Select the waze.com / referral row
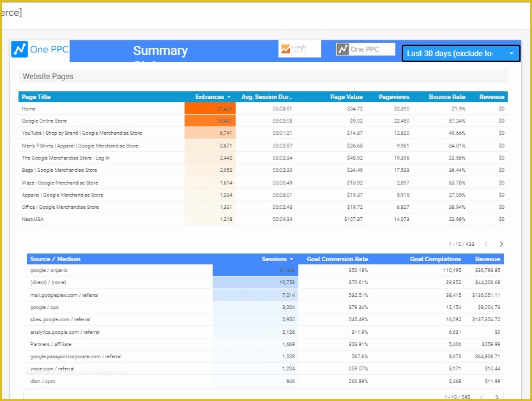Image resolution: width=532 pixels, height=401 pixels. pos(265,368)
